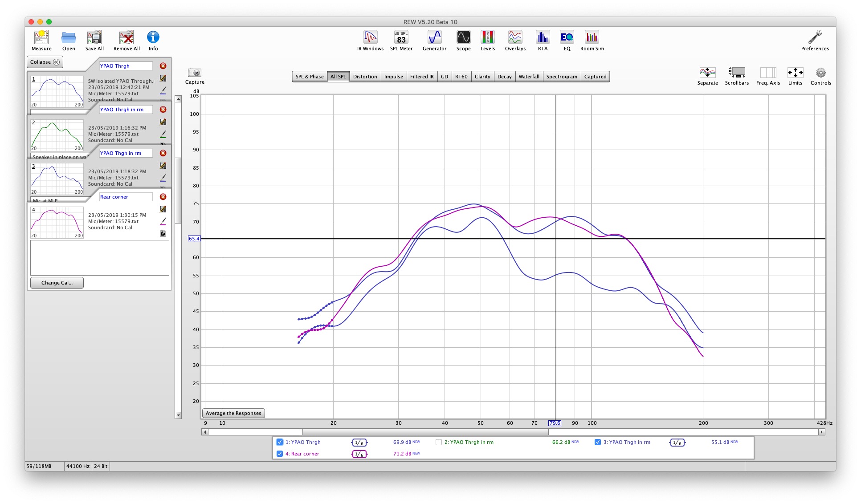Image resolution: width=861 pixels, height=504 pixels.
Task: Open smoothing selector for YPAO Thgh in rm
Action: [x=677, y=443]
